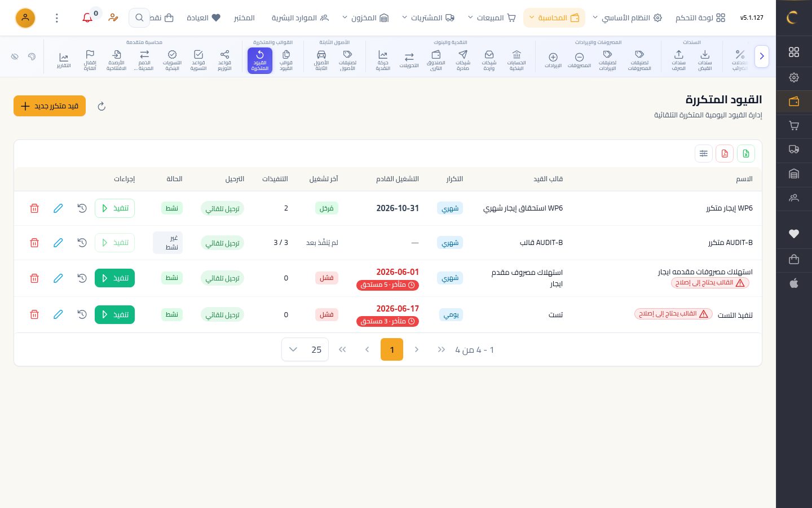
Task: Run تنفيذ for استهلاك مصروفات مقدمه ايجار
Action: [x=115, y=278]
